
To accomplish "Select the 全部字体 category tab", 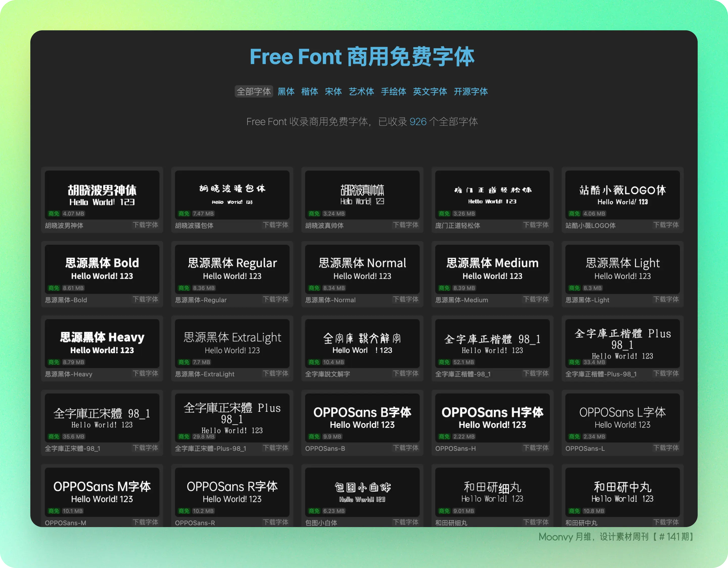I will click(x=254, y=91).
